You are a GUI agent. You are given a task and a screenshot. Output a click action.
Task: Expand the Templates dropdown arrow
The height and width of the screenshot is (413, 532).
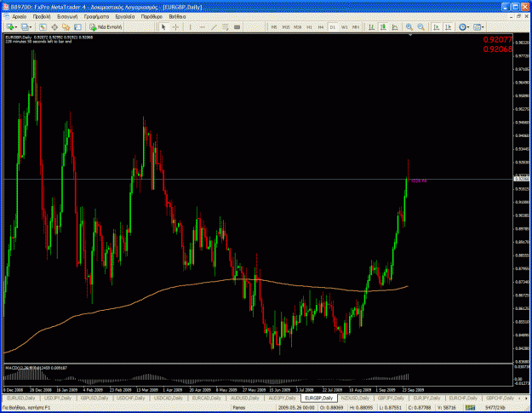pos(483,27)
